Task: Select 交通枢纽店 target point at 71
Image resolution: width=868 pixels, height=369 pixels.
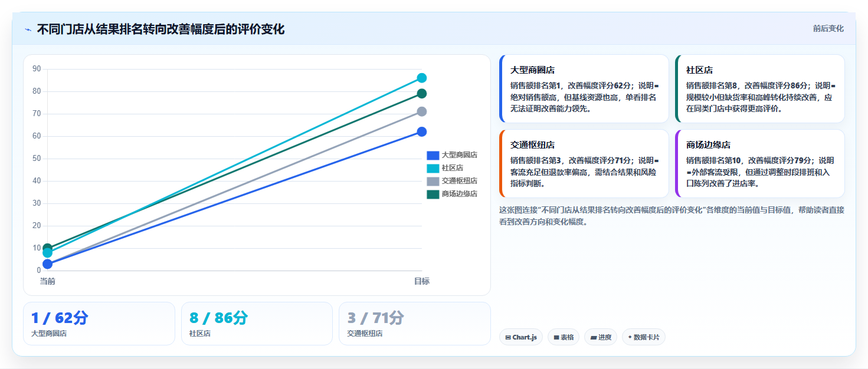Action: (422, 111)
